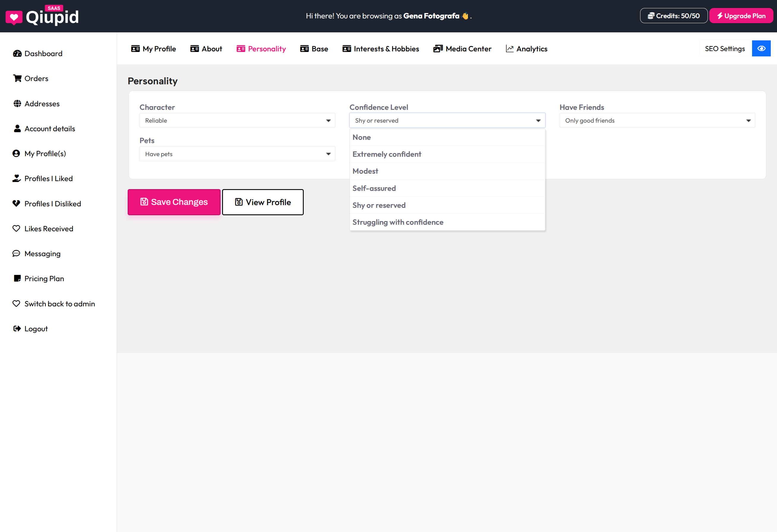Click the Addresses globe icon
This screenshot has height=532, width=777.
17,104
